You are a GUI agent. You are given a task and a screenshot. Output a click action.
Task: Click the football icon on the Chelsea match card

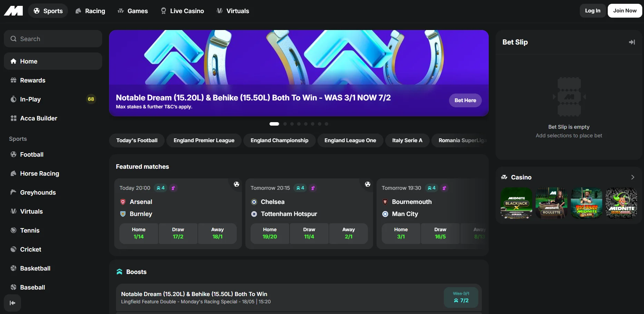(368, 184)
